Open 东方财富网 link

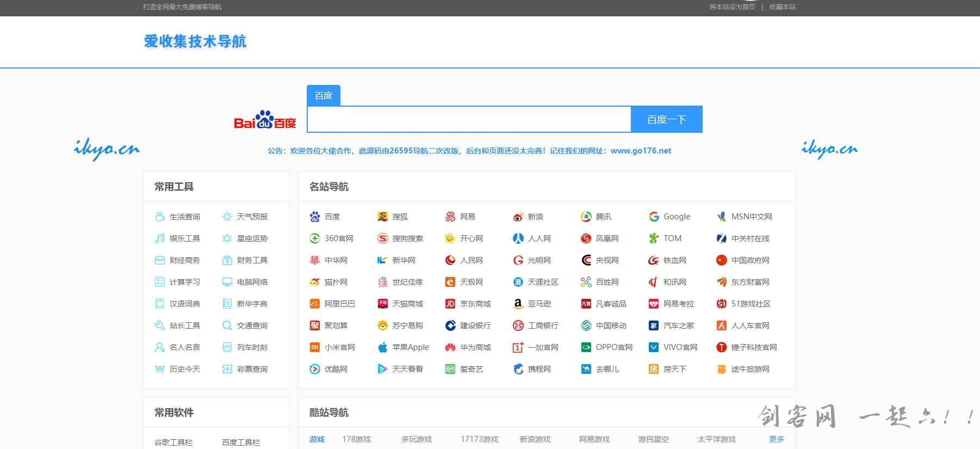pyautogui.click(x=750, y=282)
